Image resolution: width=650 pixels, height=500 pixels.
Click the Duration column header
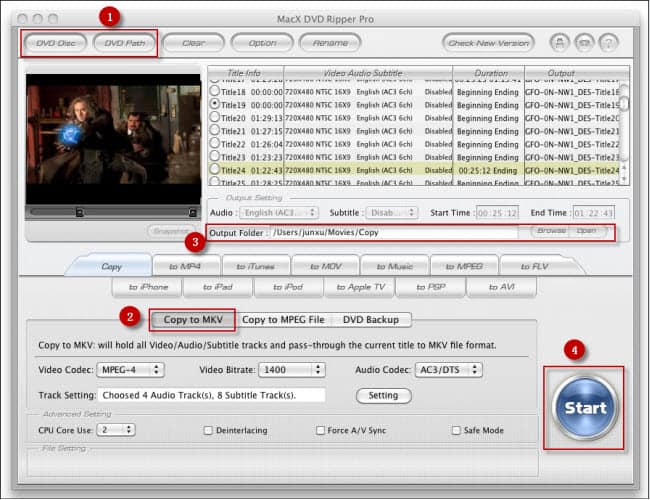489,73
